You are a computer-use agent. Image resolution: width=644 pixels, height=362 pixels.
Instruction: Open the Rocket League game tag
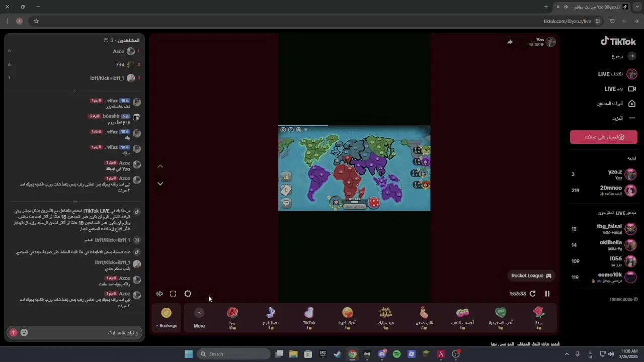pos(531,276)
